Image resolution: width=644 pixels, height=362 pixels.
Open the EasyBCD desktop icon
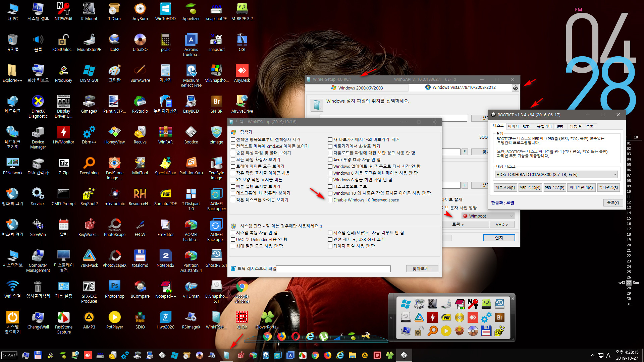coord(191,104)
